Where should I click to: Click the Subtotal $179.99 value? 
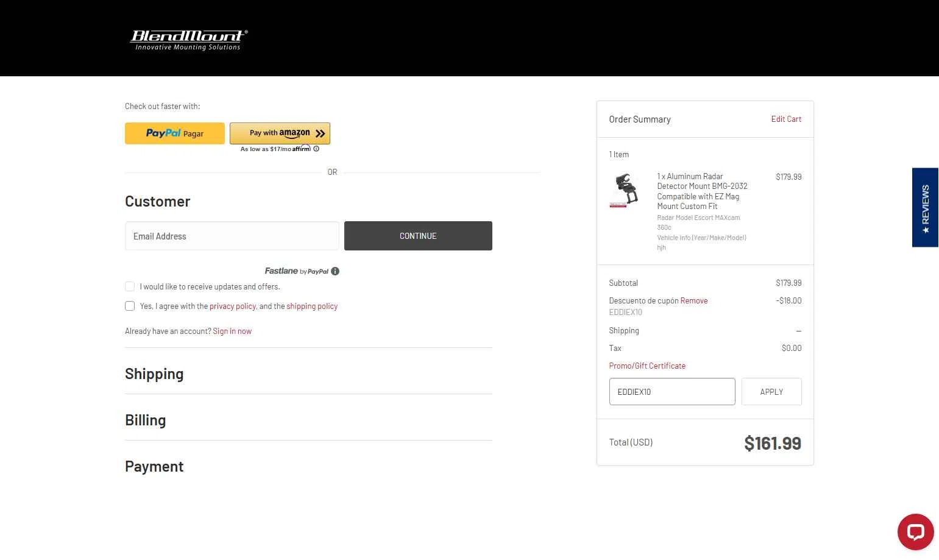(788, 283)
